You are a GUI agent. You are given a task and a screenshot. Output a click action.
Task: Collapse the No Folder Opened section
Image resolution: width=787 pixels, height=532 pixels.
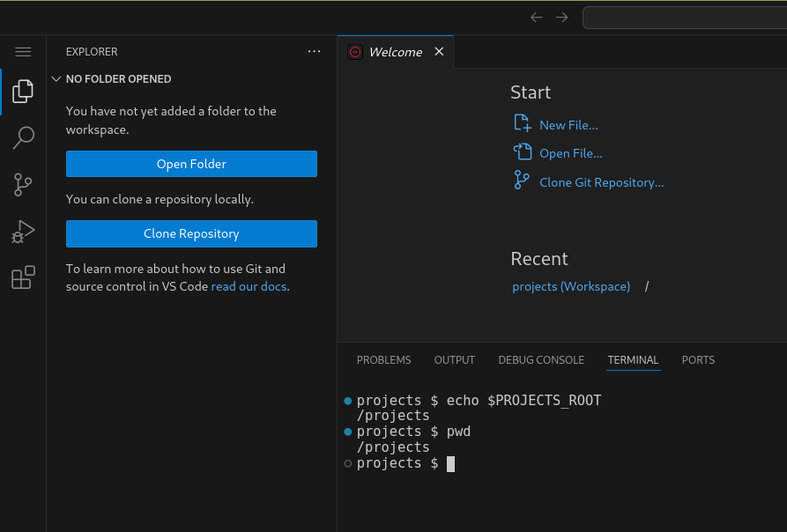(x=56, y=79)
